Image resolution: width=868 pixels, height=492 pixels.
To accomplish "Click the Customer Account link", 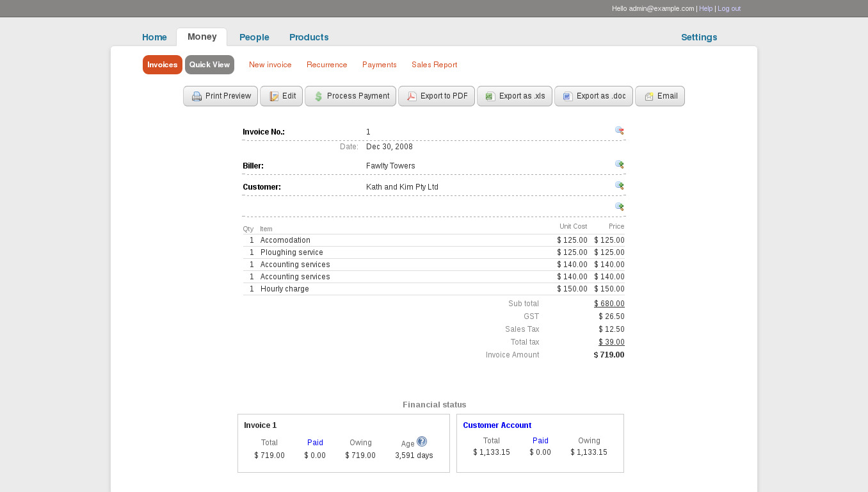I will tap(497, 425).
